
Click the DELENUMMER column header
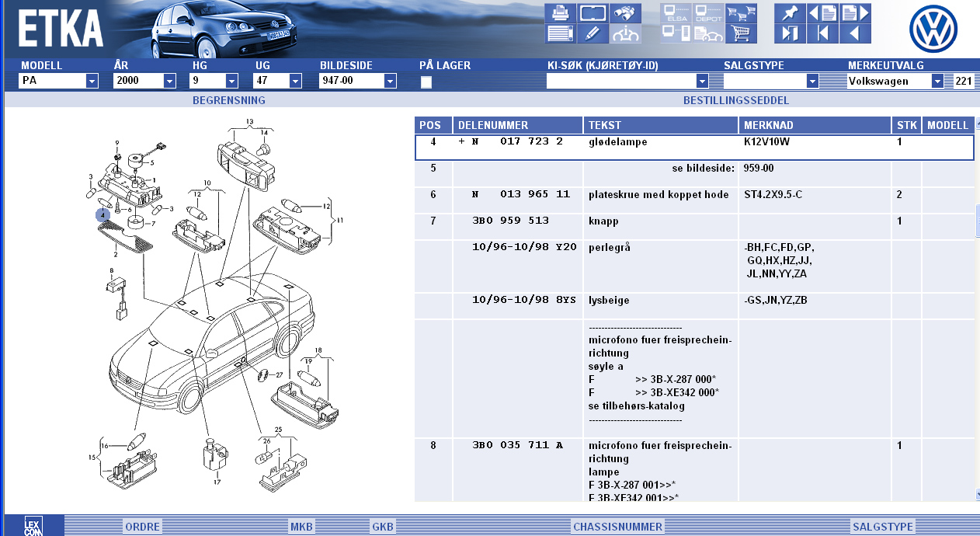pyautogui.click(x=518, y=125)
